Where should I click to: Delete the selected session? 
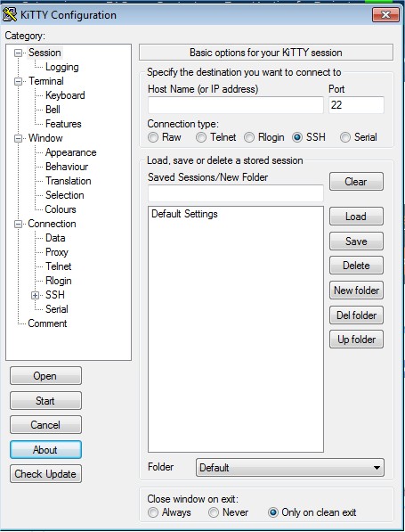356,266
